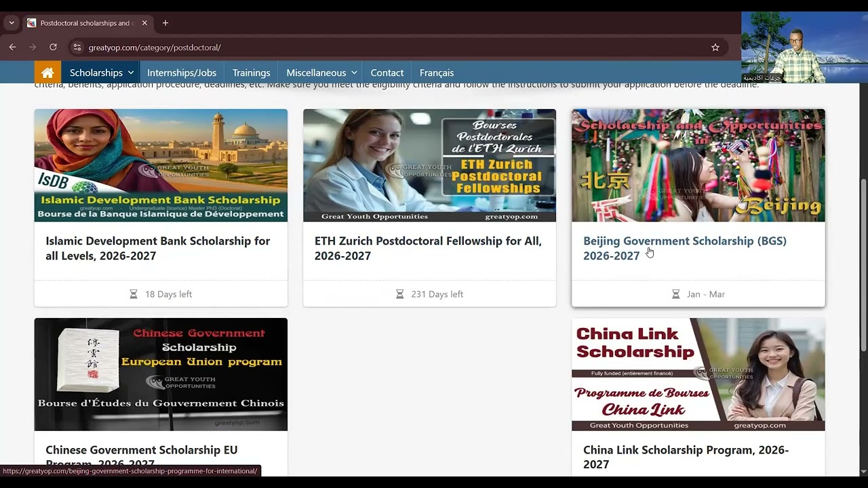Open China Link Scholarship Program link
Image resolution: width=868 pixels, height=488 pixels.
pos(686,457)
